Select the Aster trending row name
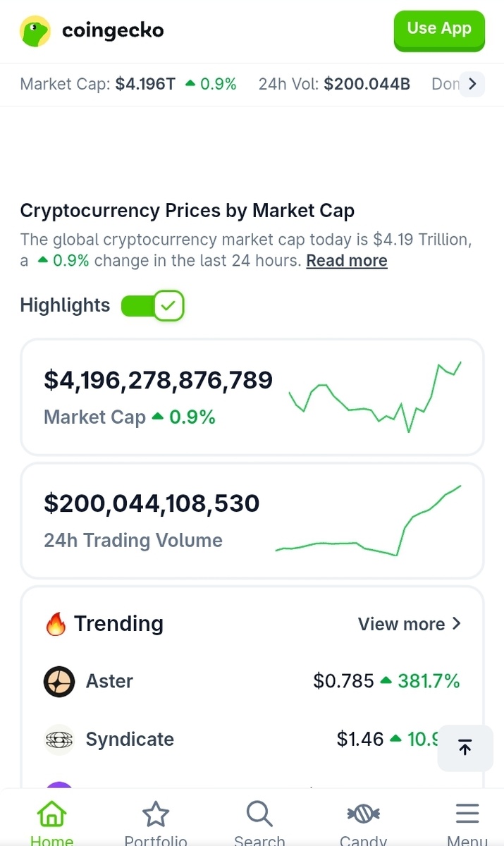Image resolution: width=504 pixels, height=846 pixels. [109, 682]
